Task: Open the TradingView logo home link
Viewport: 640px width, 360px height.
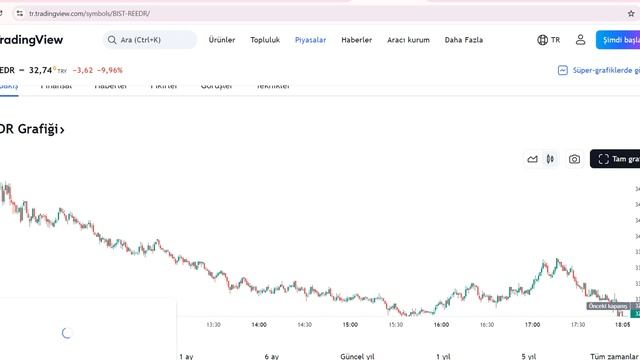Action: (31, 40)
